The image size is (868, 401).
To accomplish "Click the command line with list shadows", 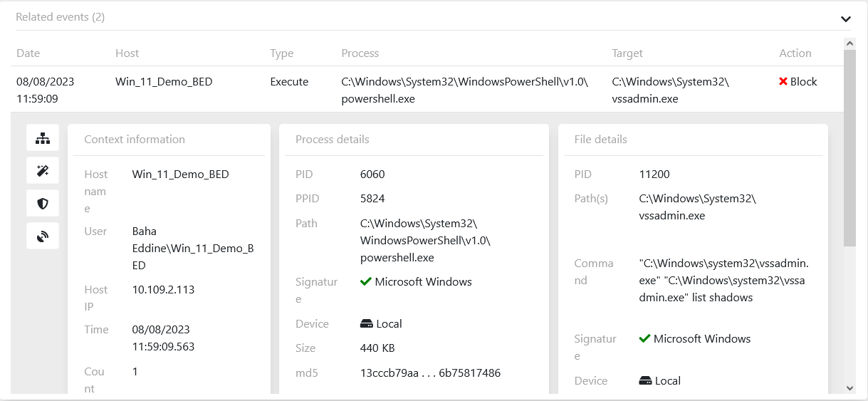I will [724, 281].
